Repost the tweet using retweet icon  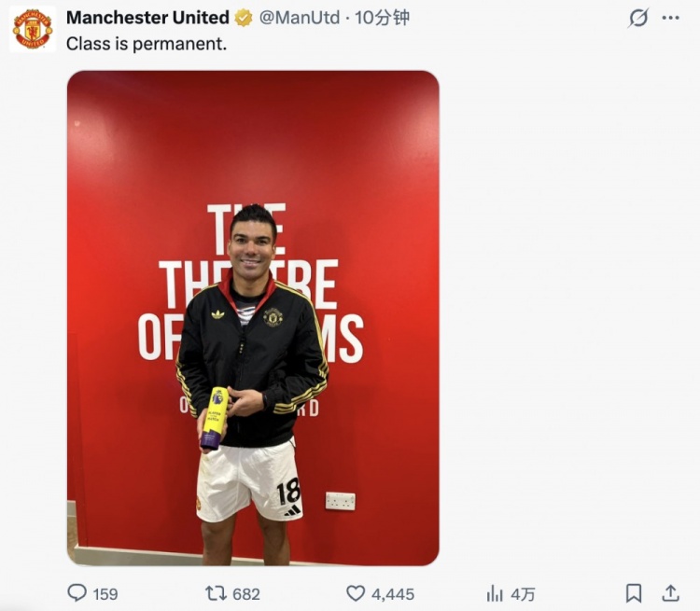[x=217, y=593]
